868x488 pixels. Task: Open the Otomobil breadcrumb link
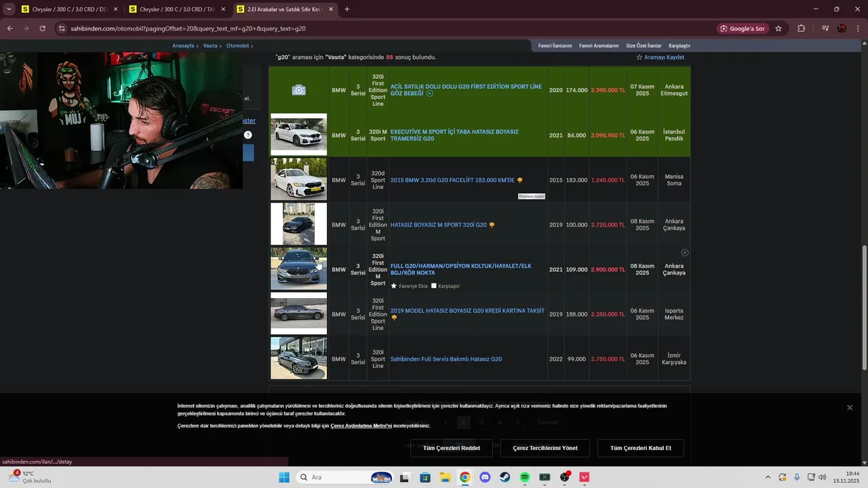click(x=237, y=45)
